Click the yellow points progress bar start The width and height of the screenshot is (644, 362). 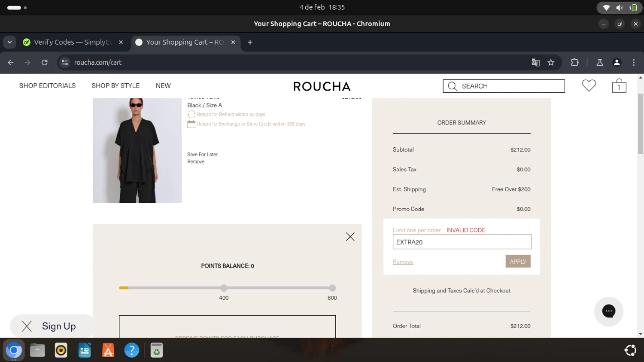pos(124,288)
